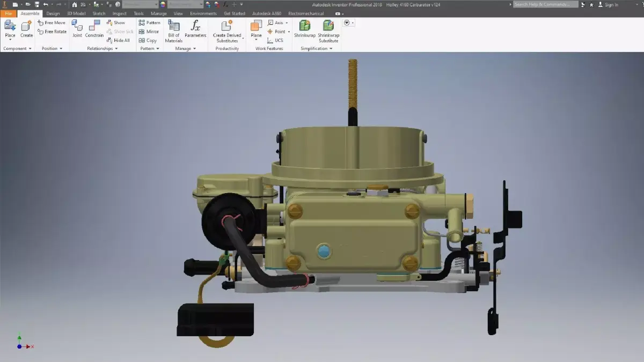Viewport: 644px width, 362px height.
Task: Open the File menu tab
Action: (8, 13)
